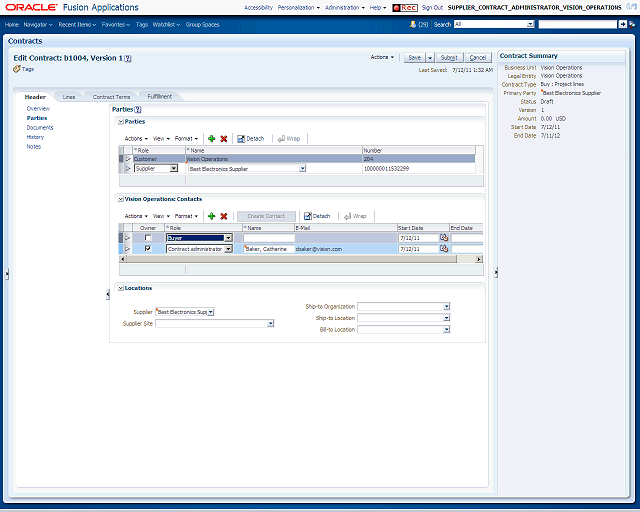Open Supplier Site dropdown
Image resolution: width=640 pixels, height=512 pixels.
(x=271, y=323)
